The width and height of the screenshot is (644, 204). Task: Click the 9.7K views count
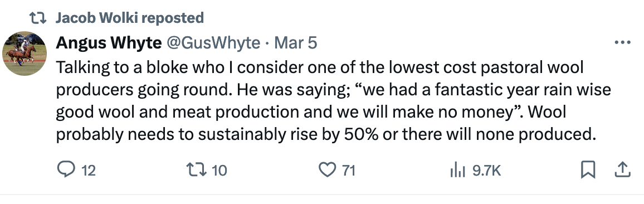click(486, 170)
